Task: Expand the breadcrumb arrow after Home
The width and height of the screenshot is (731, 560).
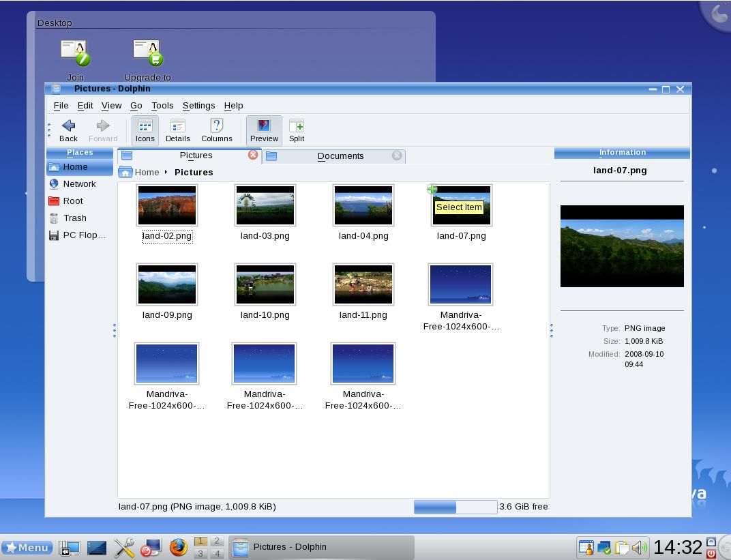Action: coord(166,173)
